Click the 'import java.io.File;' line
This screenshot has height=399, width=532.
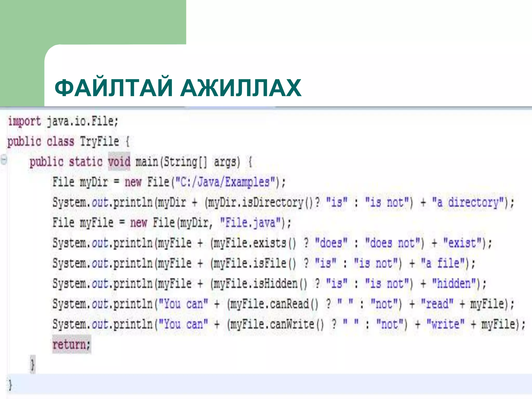point(63,122)
